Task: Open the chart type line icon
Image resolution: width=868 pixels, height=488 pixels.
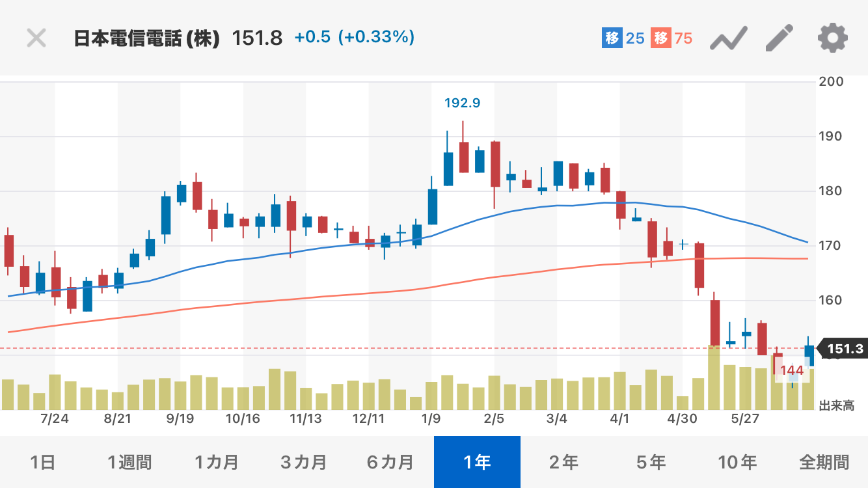Action: pyautogui.click(x=728, y=39)
